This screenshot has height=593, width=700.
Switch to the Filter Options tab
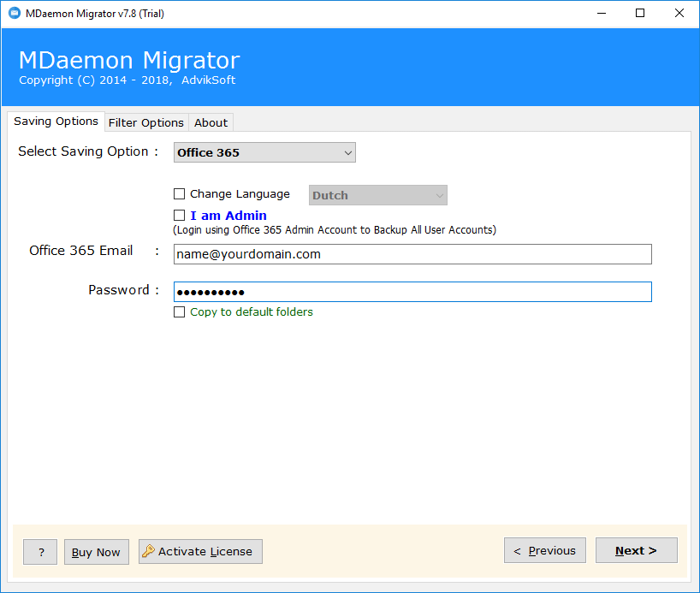[145, 122]
